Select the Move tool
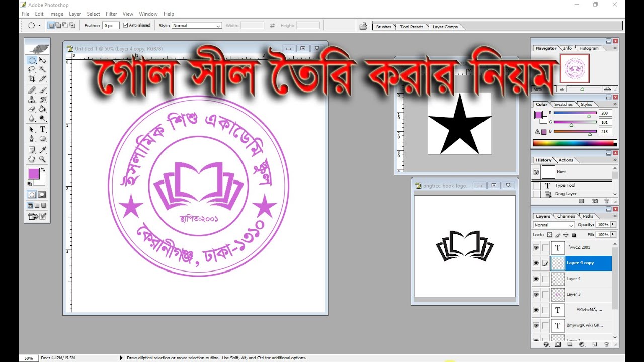The width and height of the screenshot is (644, 362). click(43, 60)
